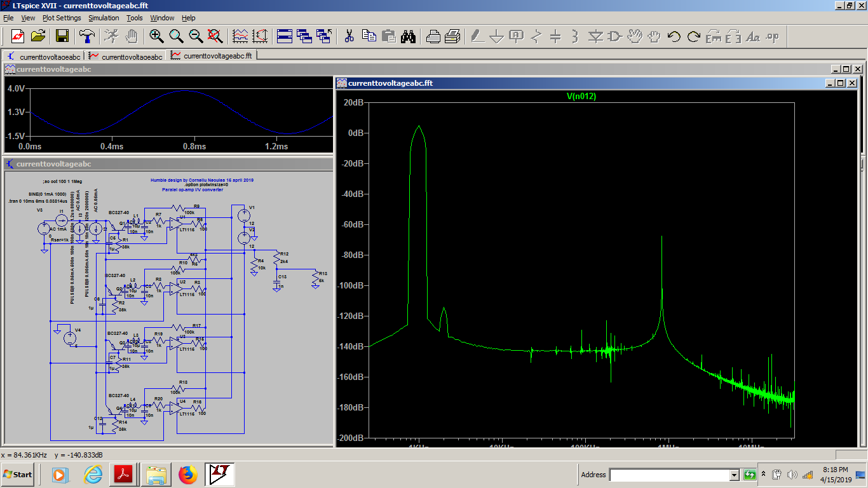
Task: Open the Control Panel hammer icon
Action: pos(86,36)
